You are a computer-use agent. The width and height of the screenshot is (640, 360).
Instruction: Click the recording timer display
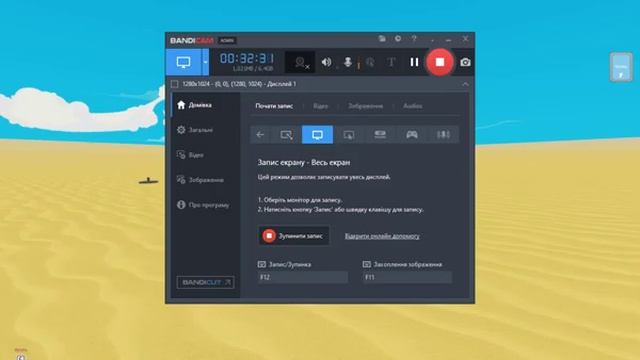(x=247, y=59)
